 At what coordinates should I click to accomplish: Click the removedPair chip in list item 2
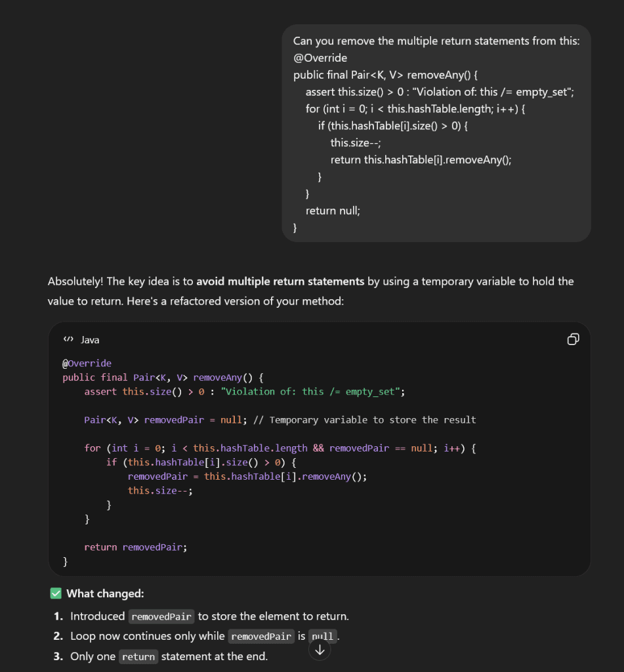tap(260, 636)
